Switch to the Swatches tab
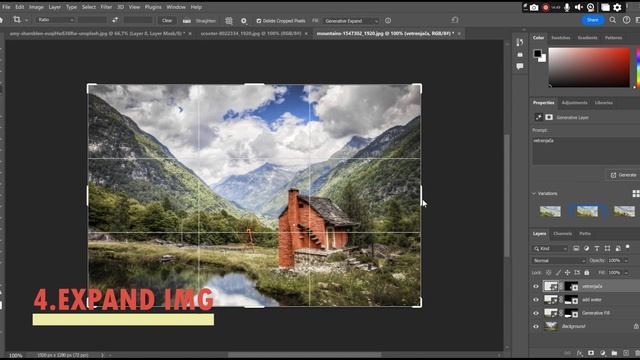640x360 pixels. point(561,38)
